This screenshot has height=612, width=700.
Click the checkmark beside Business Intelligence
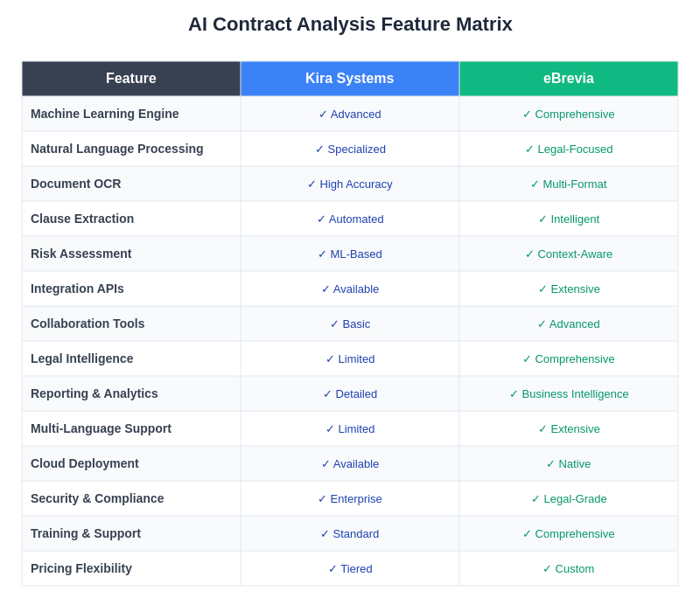[514, 393]
